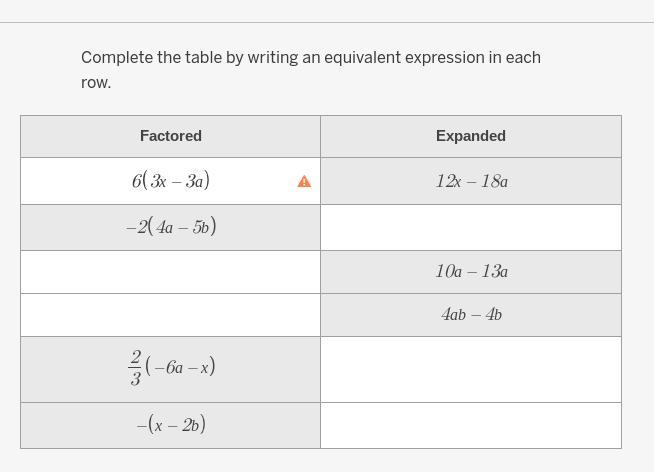
Task: Click the empty Factored cell beside 4ab − 4b
Action: (x=170, y=314)
